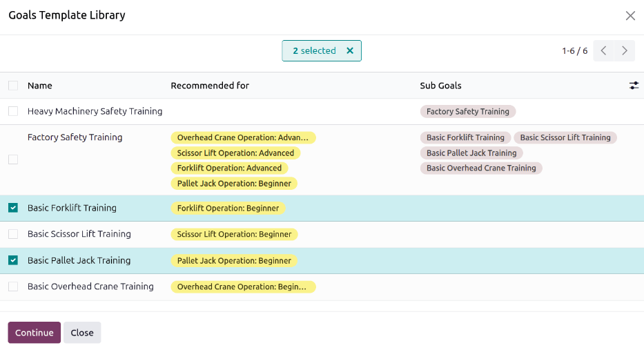
Task: Go to the previous page of templates
Action: click(x=603, y=51)
